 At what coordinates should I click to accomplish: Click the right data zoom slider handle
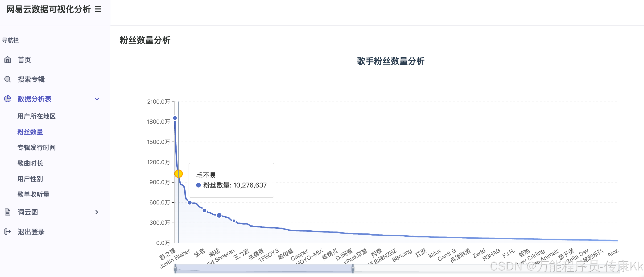353,269
